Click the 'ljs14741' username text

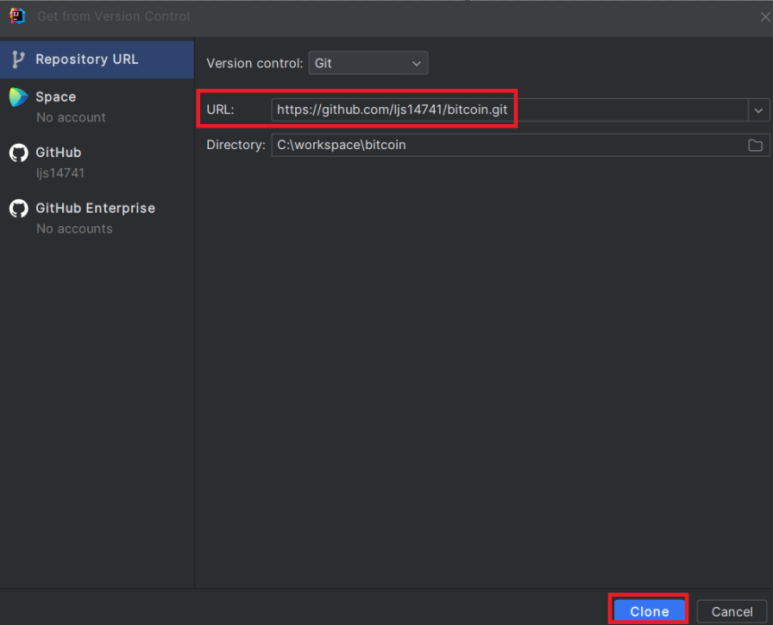point(60,173)
